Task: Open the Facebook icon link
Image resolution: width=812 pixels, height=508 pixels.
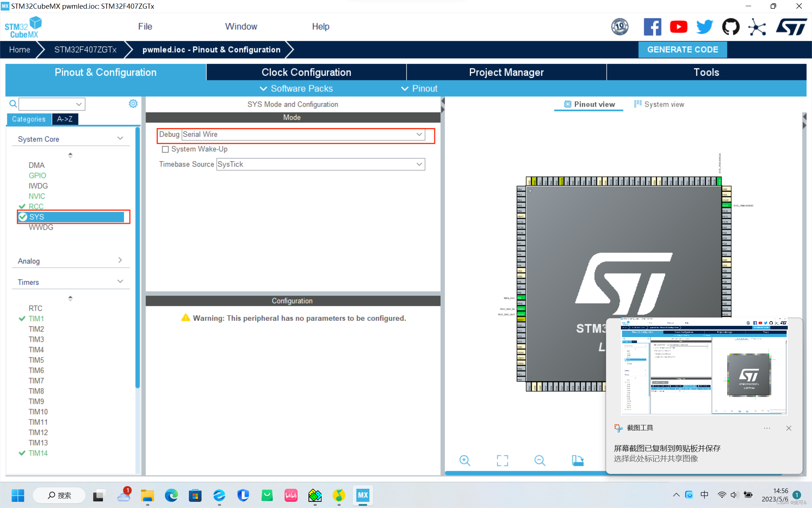Action: (652, 27)
